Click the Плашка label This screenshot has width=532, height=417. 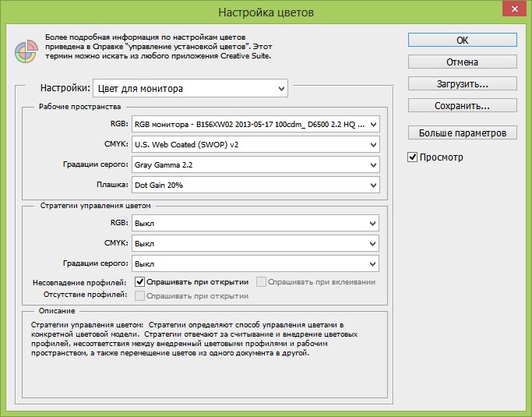click(x=112, y=185)
